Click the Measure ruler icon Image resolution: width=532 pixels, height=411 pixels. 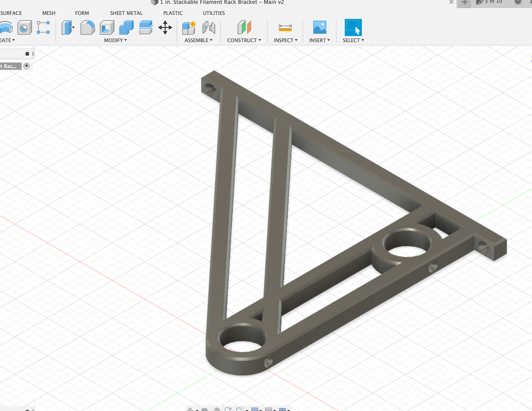(x=285, y=27)
